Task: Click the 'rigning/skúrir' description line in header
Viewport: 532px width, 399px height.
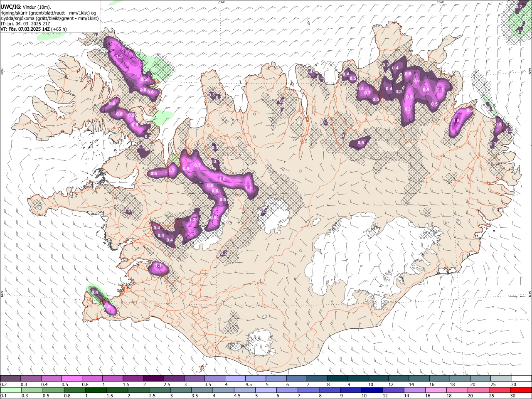Action: [x=48, y=13]
